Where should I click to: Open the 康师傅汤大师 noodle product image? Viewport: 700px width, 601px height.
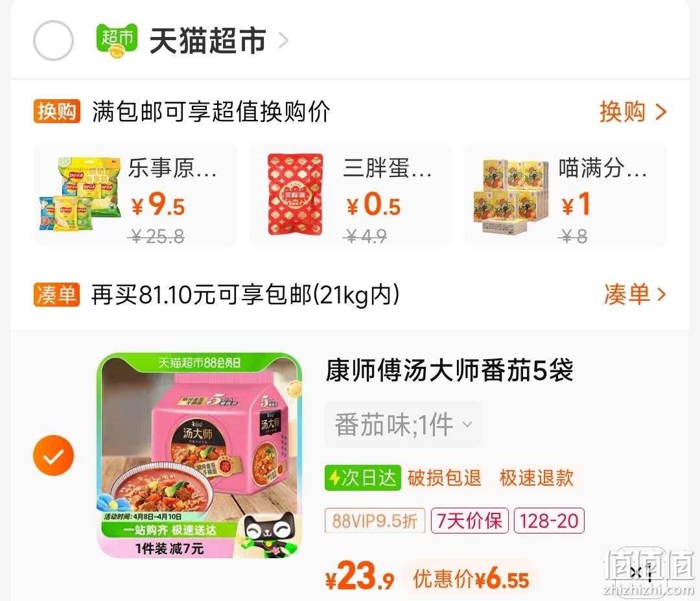click(200, 455)
